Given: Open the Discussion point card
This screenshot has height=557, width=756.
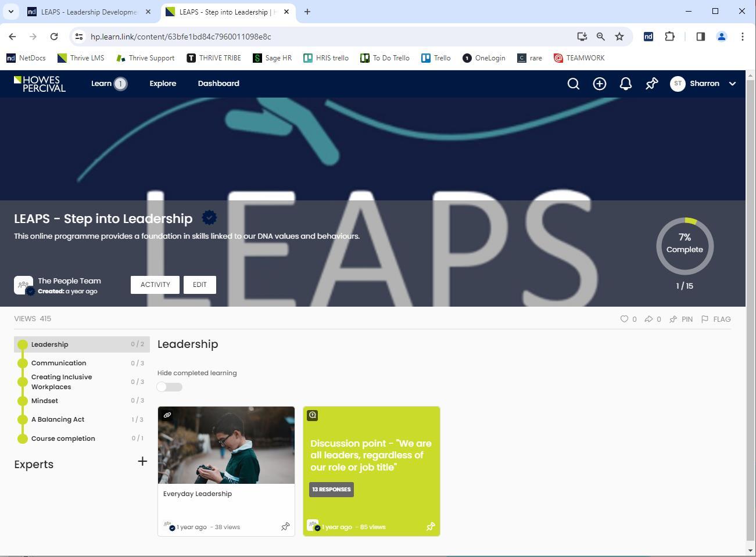Looking at the screenshot, I should point(371,471).
